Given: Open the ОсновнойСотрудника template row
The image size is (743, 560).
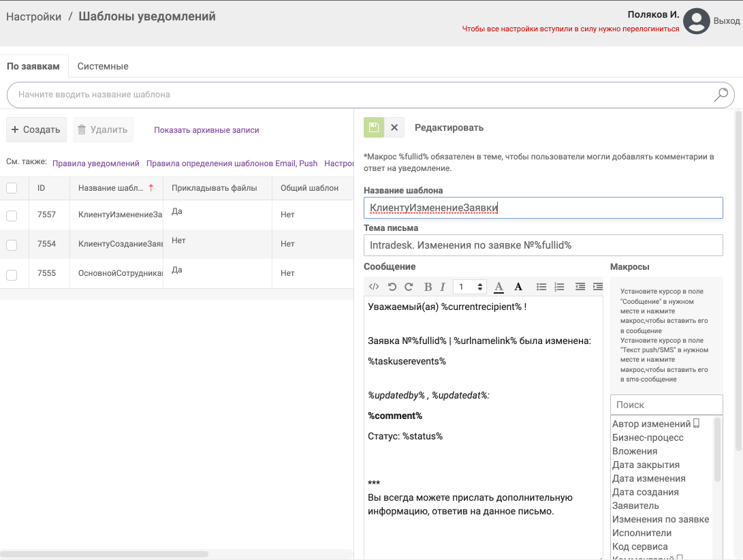Looking at the screenshot, I should tap(121, 274).
